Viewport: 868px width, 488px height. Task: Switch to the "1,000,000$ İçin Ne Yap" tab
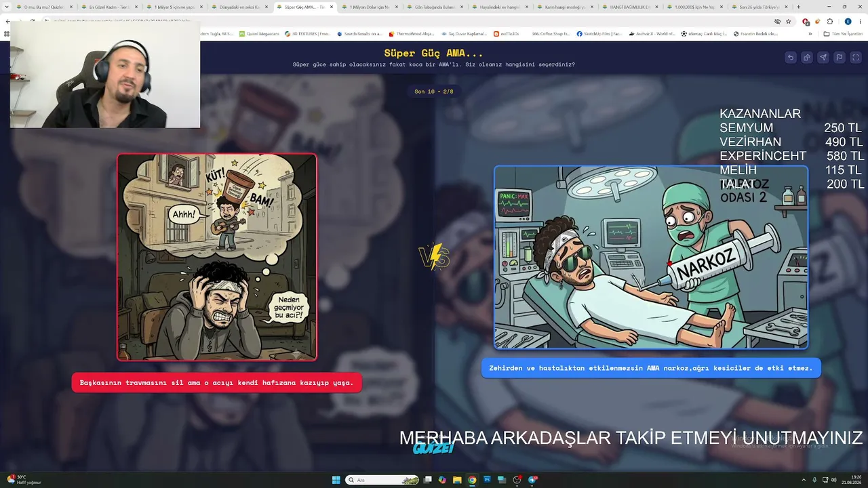pyautogui.click(x=695, y=7)
